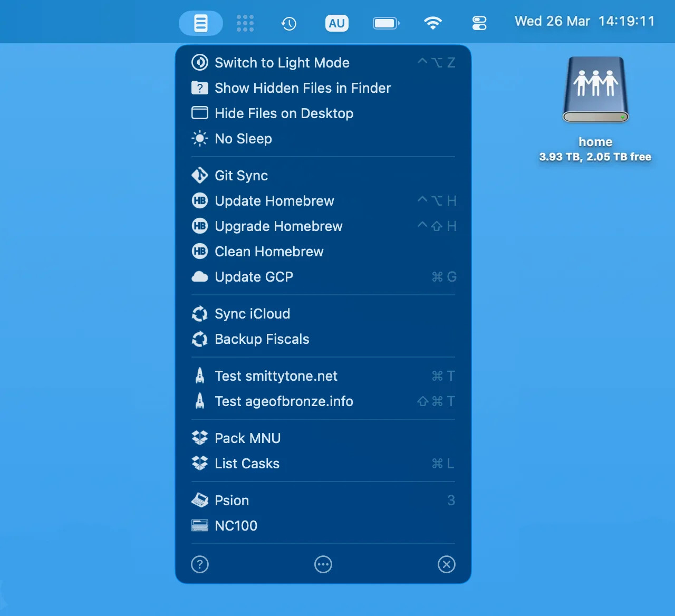The width and height of the screenshot is (675, 616).
Task: Click the HB icon beside Upgrade Homebrew
Action: pos(200,226)
